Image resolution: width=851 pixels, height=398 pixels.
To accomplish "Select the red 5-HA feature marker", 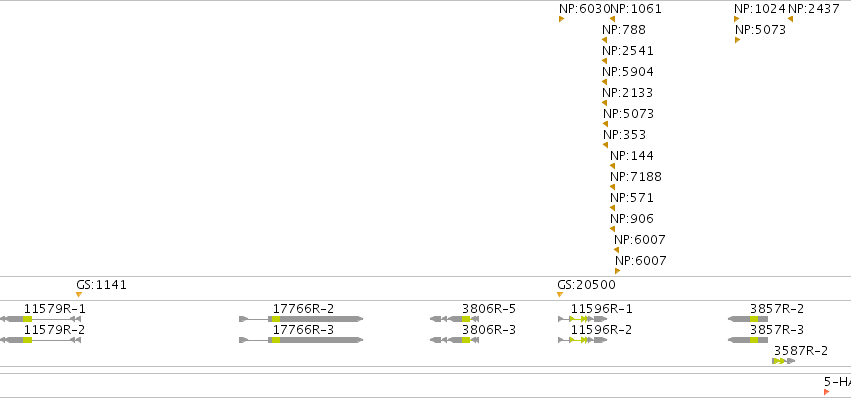I will pyautogui.click(x=827, y=392).
